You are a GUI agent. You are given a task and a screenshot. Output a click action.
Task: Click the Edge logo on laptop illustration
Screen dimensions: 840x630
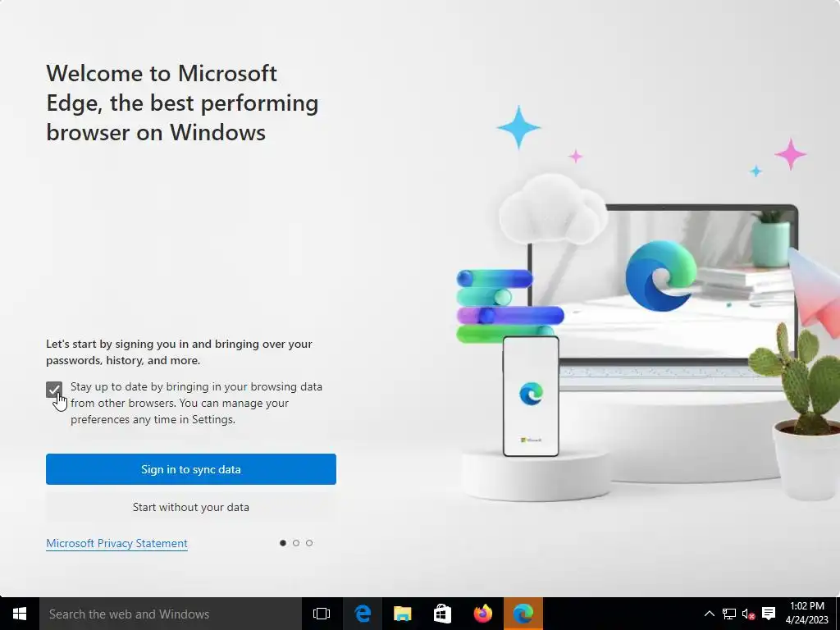point(660,276)
